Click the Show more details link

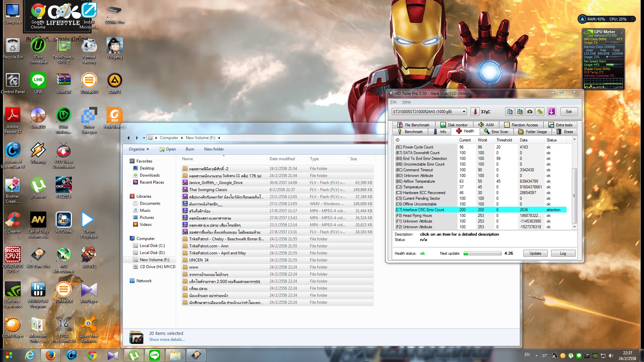(167, 340)
